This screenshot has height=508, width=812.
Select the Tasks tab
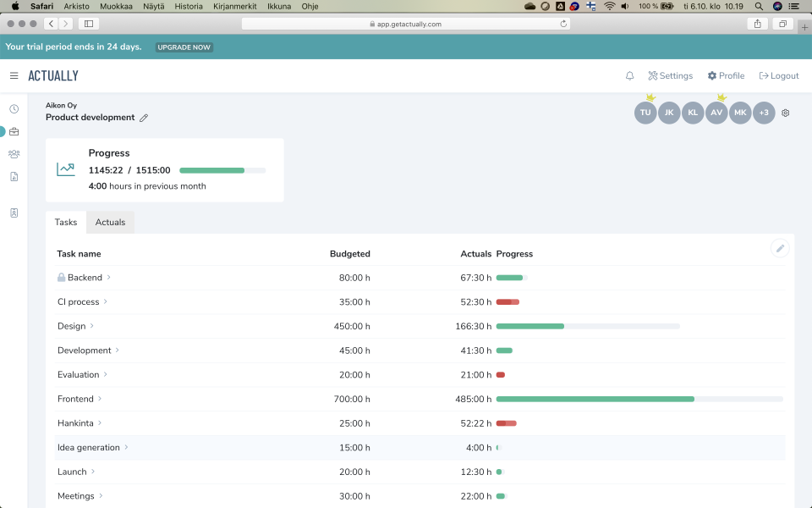coord(65,222)
